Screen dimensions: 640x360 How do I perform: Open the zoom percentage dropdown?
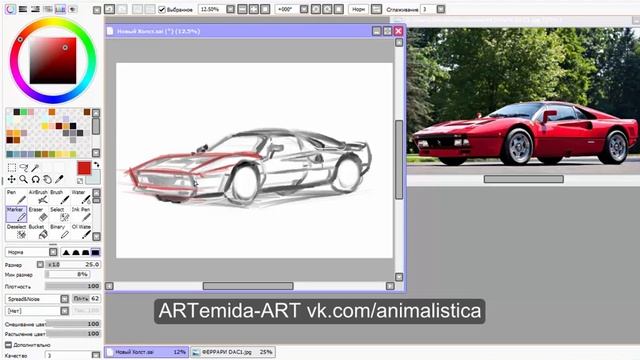[x=231, y=9]
